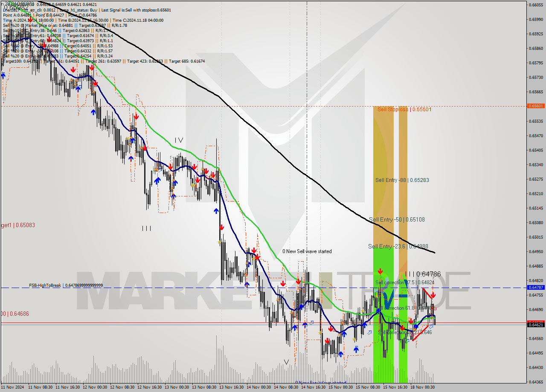The image size is (546, 392).
Task: Click the 15 Nov 08:30 time label
Action: click(368, 387)
